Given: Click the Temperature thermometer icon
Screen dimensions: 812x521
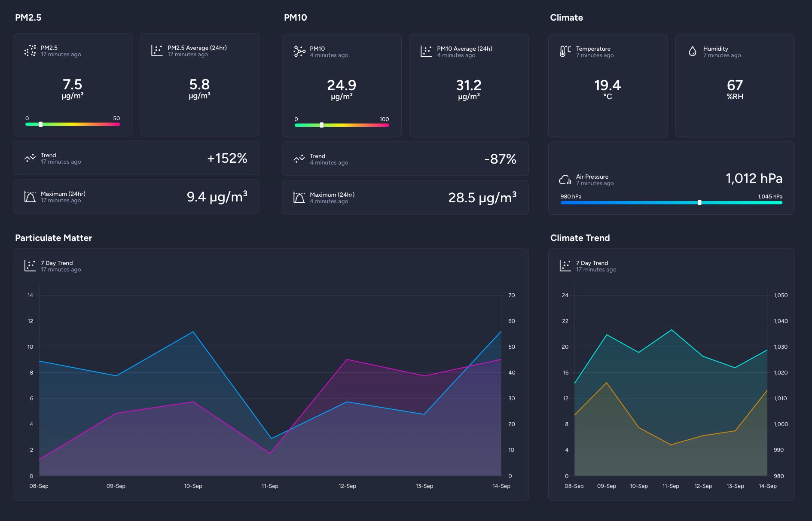Looking at the screenshot, I should [x=565, y=52].
